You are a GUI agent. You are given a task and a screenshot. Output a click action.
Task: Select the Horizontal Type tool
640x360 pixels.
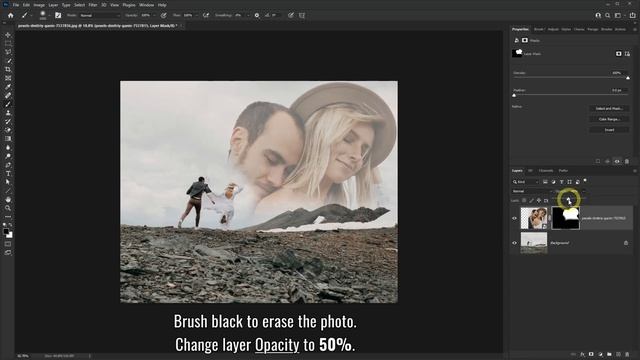(8, 173)
